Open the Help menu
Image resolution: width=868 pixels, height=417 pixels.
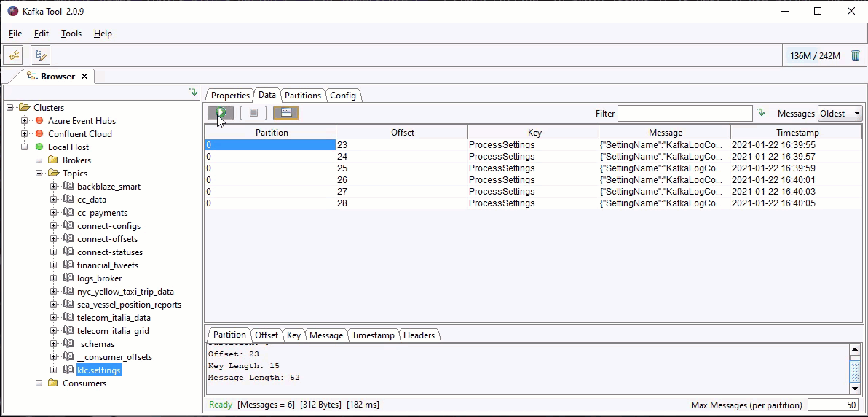click(x=103, y=34)
